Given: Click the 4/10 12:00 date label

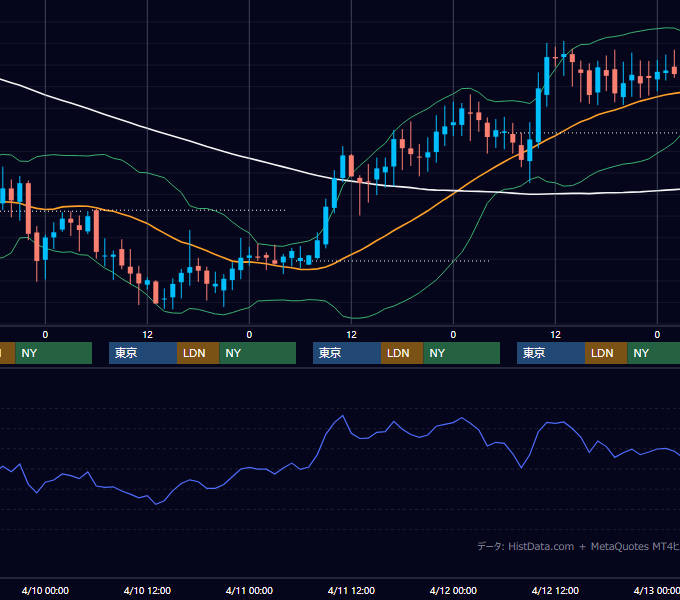Looking at the screenshot, I should coord(147,590).
